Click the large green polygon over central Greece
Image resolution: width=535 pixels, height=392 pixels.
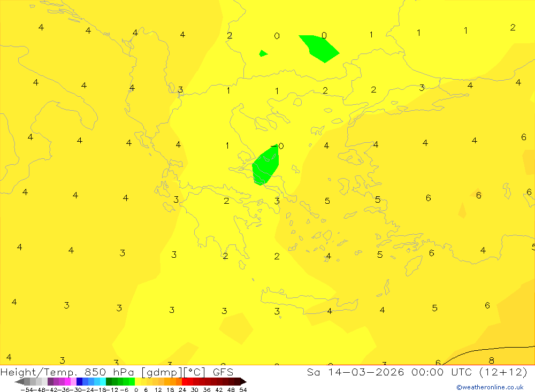pyautogui.click(x=265, y=165)
